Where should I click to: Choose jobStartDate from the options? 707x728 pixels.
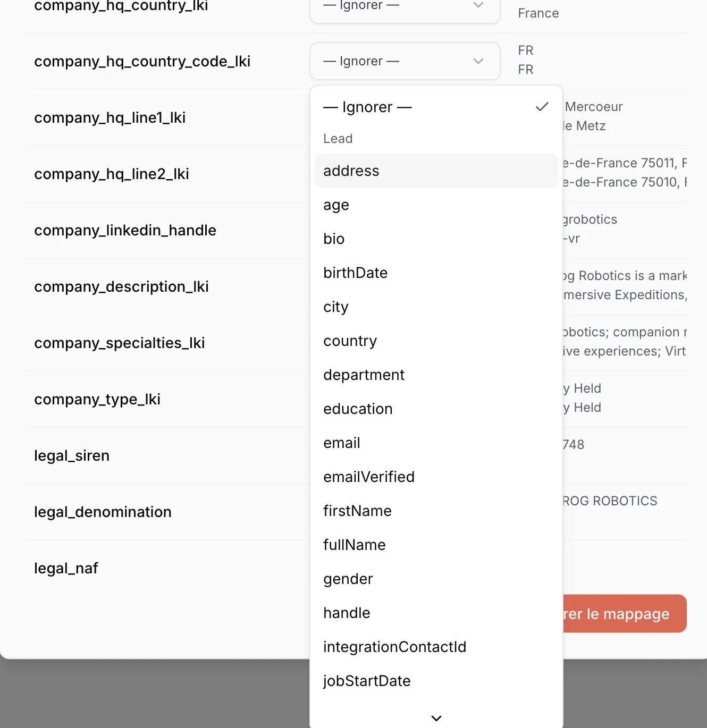436,681
